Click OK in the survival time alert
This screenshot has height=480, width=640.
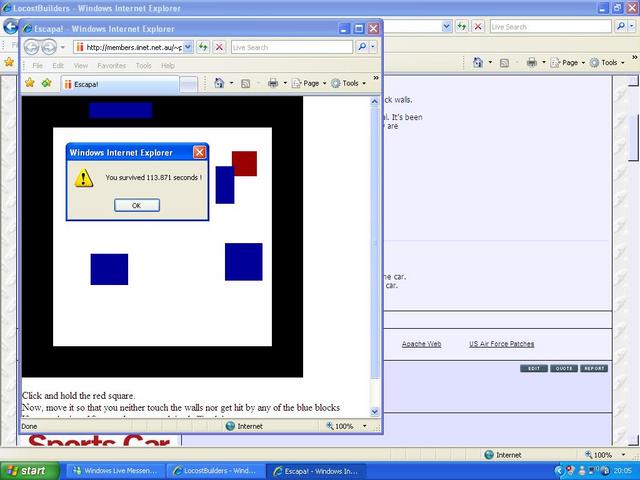click(137, 205)
